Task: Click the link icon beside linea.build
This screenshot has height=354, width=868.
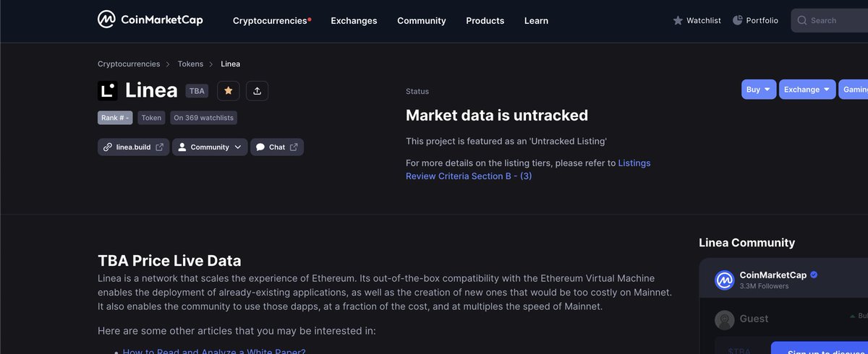Action: [x=108, y=147]
